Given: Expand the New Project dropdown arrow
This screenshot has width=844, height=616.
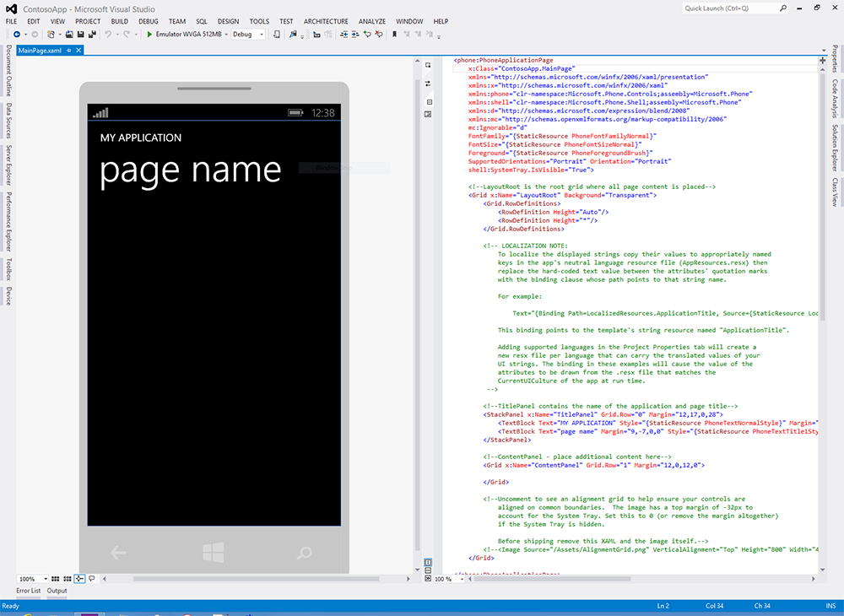Looking at the screenshot, I should [x=60, y=35].
